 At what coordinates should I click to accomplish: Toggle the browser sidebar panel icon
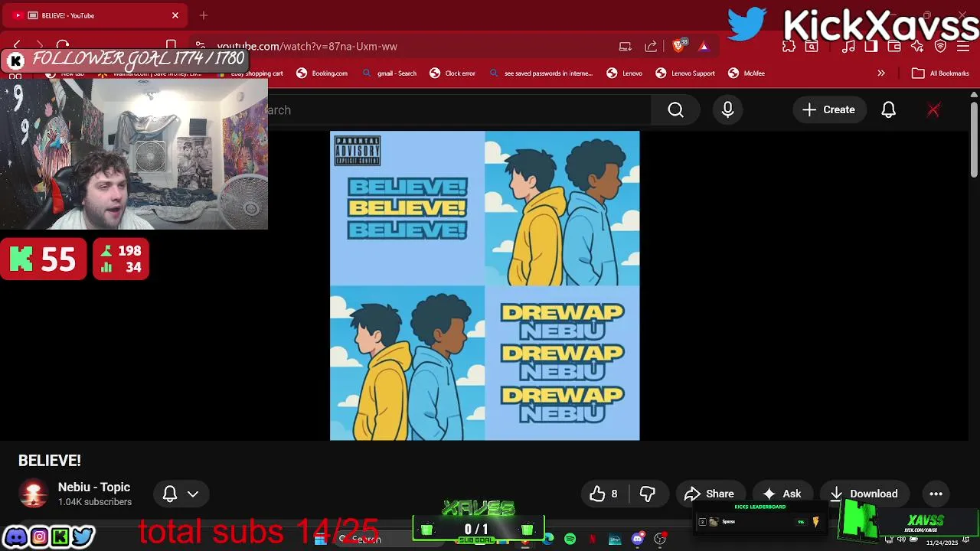pos(871,47)
